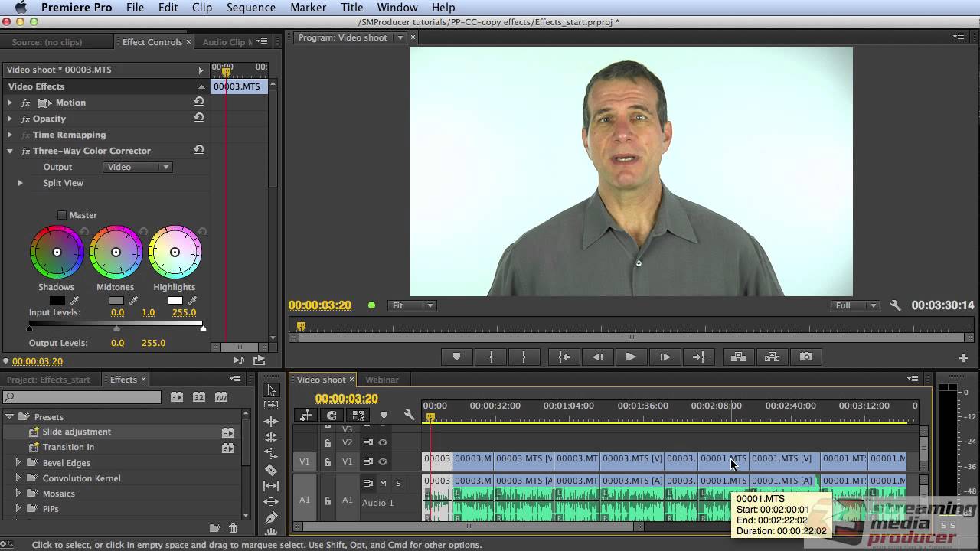Select the Slip tool
The width and height of the screenshot is (980, 551).
pyautogui.click(x=271, y=486)
